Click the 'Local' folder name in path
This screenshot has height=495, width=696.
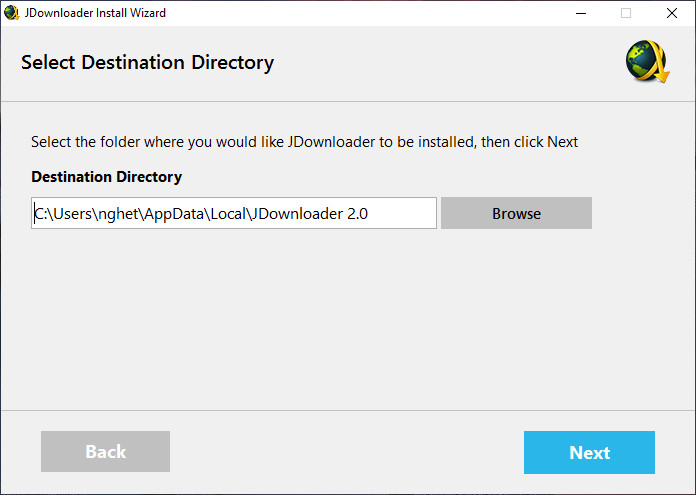click(x=225, y=213)
